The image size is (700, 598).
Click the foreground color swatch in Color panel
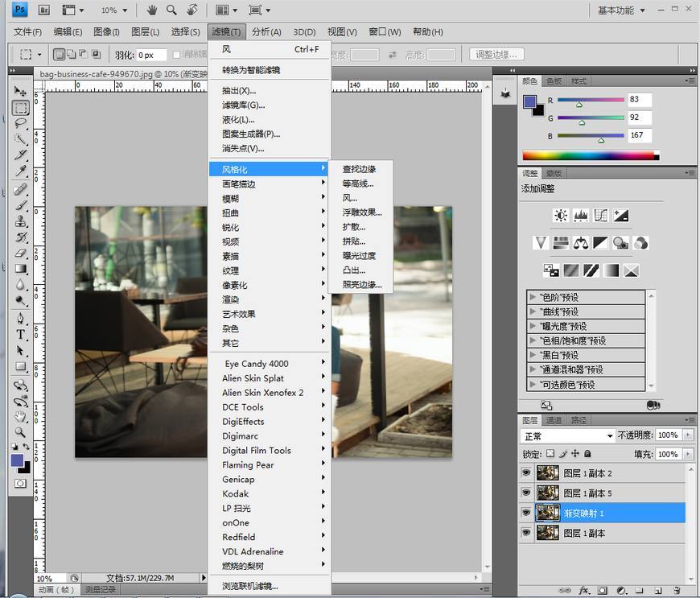click(x=529, y=102)
